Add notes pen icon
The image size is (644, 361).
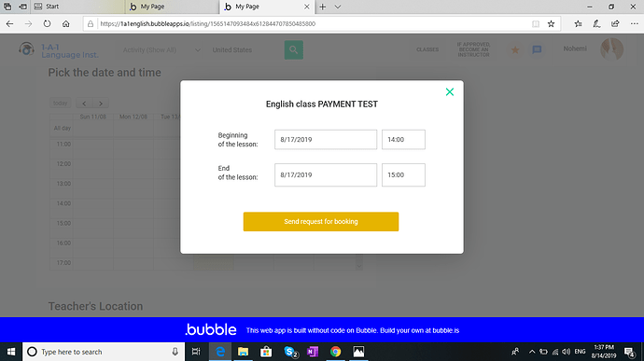pos(596,24)
